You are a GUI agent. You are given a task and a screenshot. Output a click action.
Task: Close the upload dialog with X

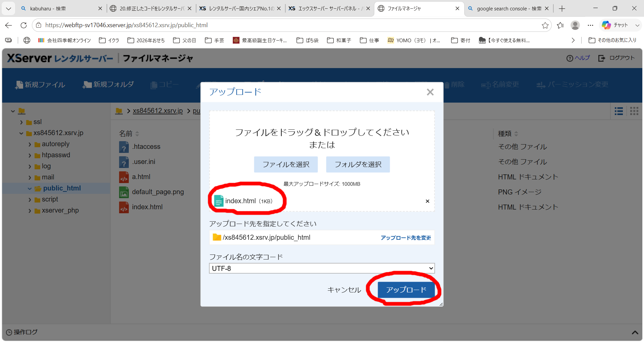430,92
